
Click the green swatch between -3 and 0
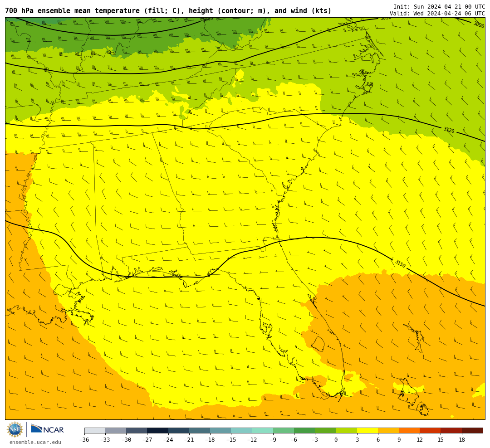(325, 431)
